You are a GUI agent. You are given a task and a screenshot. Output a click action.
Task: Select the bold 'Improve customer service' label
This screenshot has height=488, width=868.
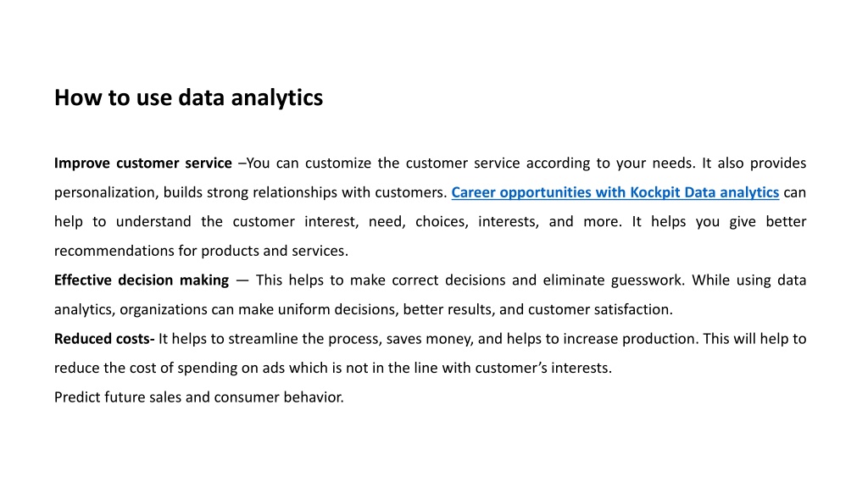pyautogui.click(x=142, y=164)
